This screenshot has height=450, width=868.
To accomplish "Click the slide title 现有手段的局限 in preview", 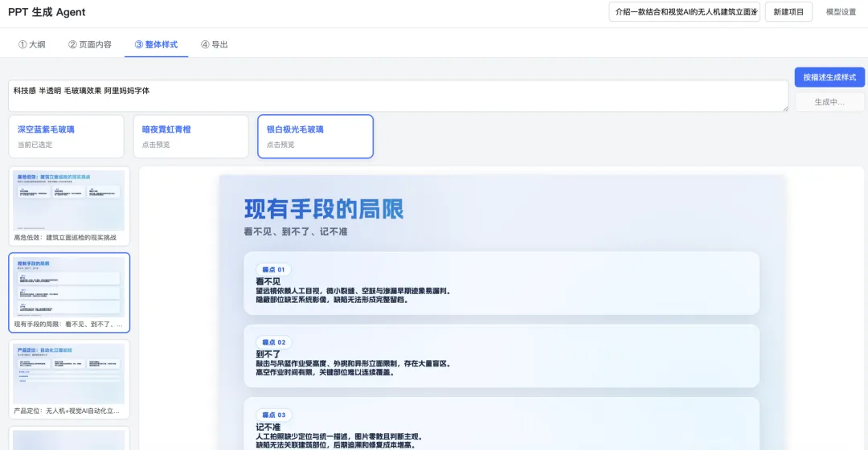I will coord(324,209).
